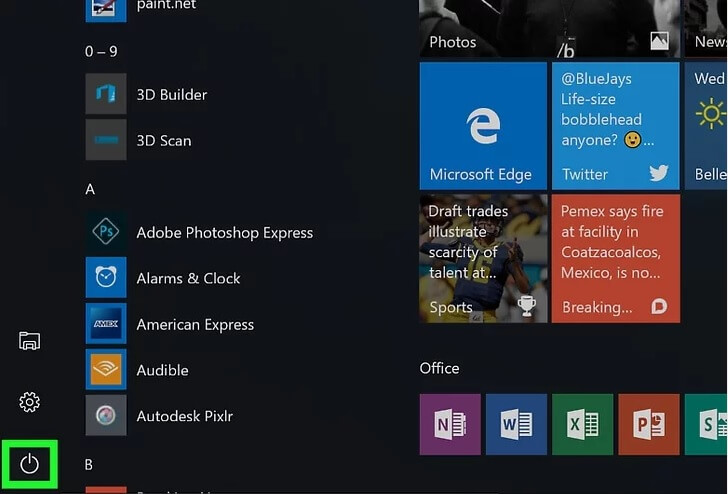
Task: Open the Power options button
Action: (29, 464)
